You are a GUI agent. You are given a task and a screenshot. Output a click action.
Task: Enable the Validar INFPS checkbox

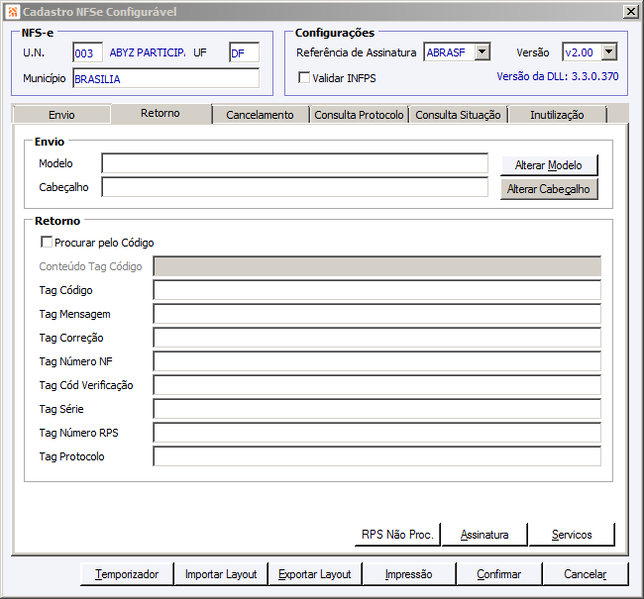(304, 77)
